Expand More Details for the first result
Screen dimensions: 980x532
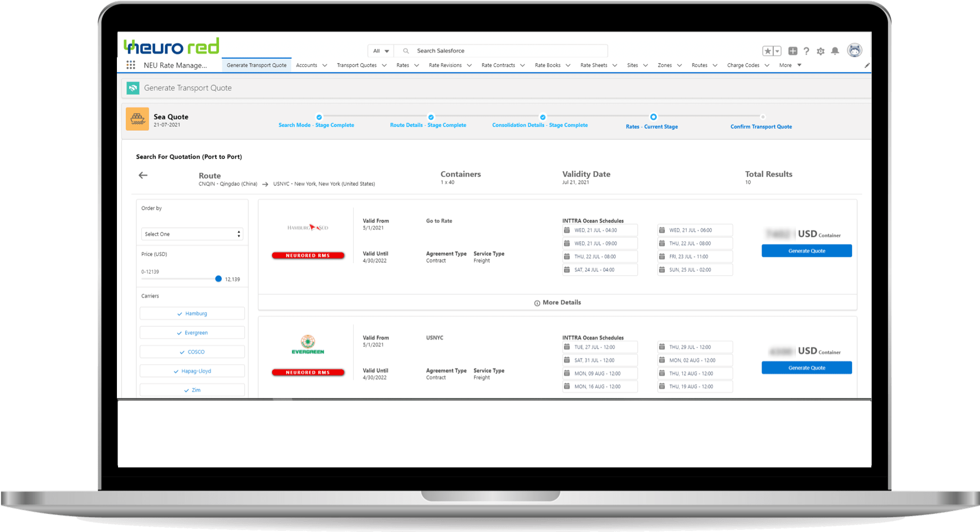click(557, 303)
